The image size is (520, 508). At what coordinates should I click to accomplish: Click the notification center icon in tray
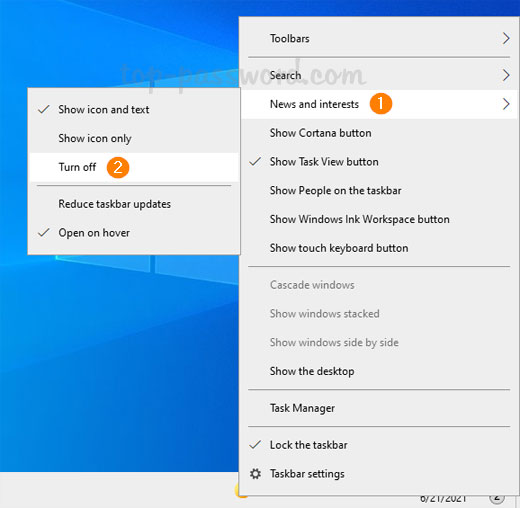(x=497, y=499)
